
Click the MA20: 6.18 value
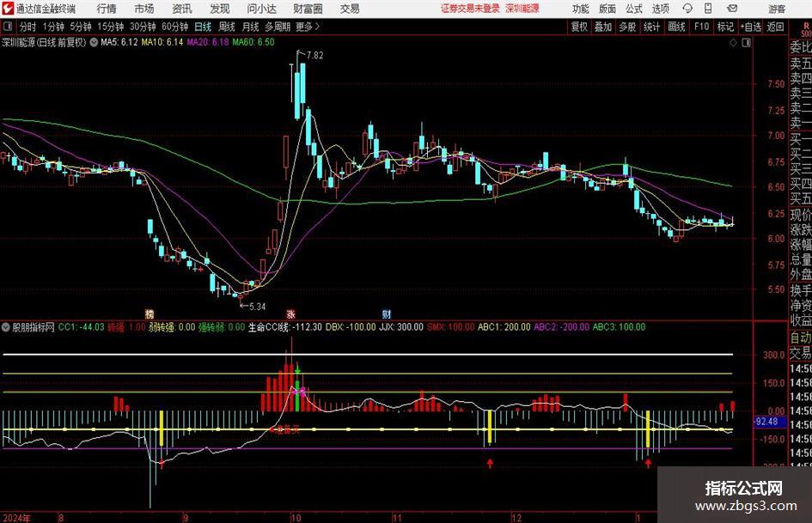(x=208, y=42)
